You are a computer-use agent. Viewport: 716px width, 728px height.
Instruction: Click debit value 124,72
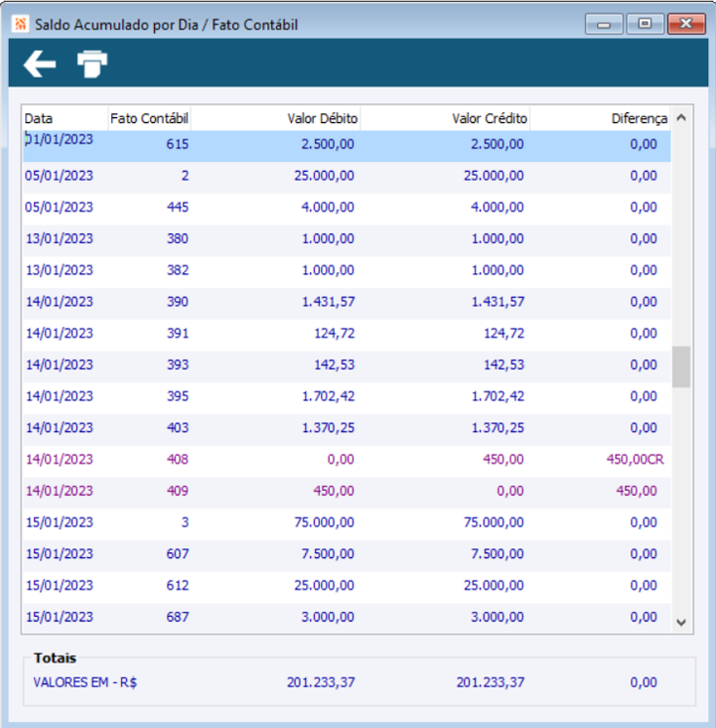335,334
